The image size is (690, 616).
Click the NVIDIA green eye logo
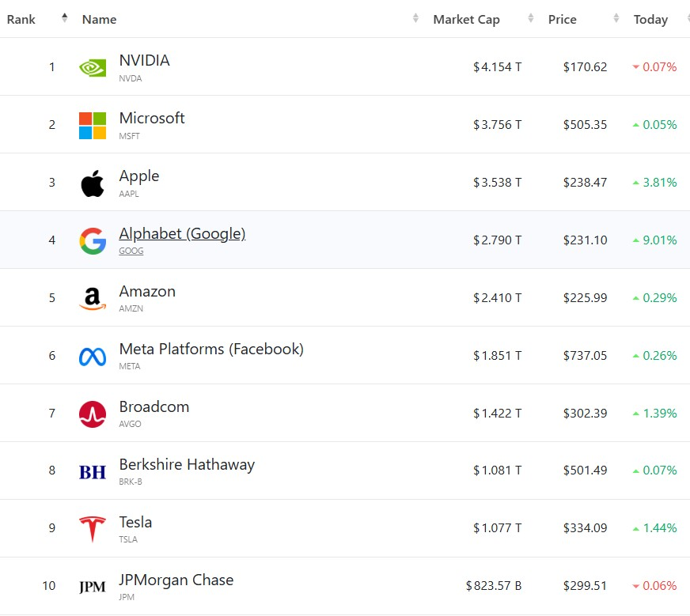coord(93,67)
